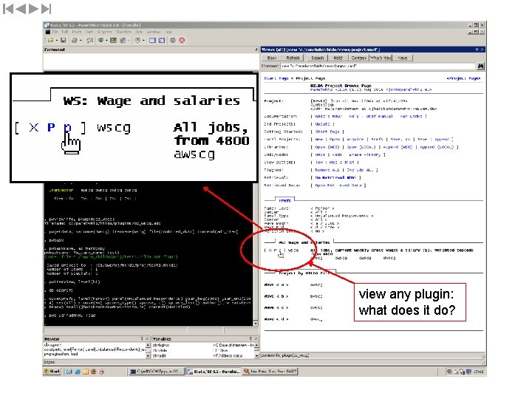Screen dimensions: 532x399
Task: Click inside the Command window input area
Action: coord(151,61)
